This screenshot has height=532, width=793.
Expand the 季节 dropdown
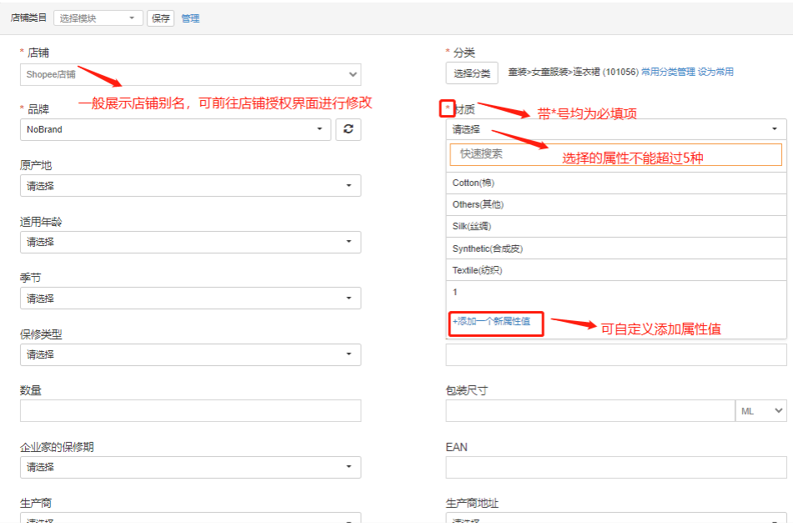(190, 298)
